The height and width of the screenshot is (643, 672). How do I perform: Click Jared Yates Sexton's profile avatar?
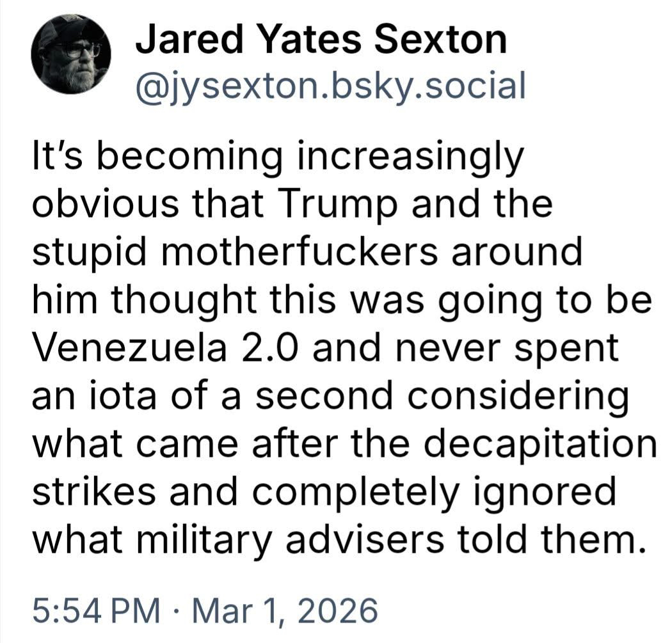[71, 54]
